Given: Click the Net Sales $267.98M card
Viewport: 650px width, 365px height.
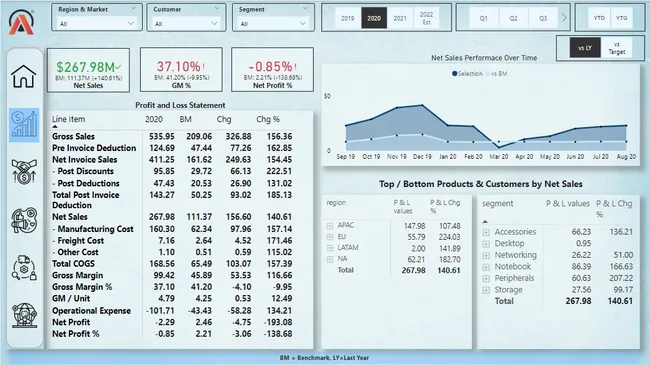Looking at the screenshot, I should (88, 70).
